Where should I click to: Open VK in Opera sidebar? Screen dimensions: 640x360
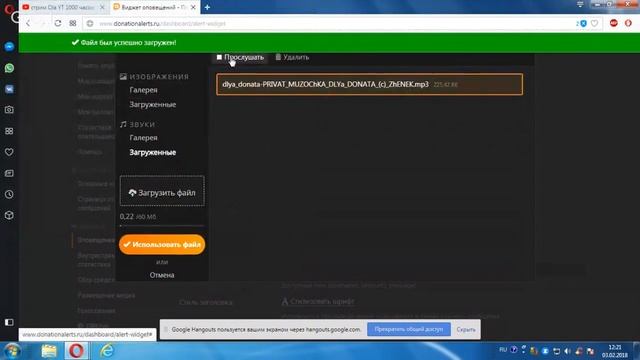point(9,89)
